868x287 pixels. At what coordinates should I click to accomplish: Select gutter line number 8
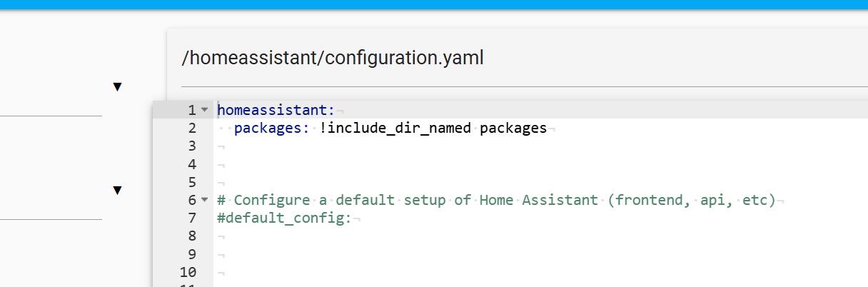(x=191, y=236)
